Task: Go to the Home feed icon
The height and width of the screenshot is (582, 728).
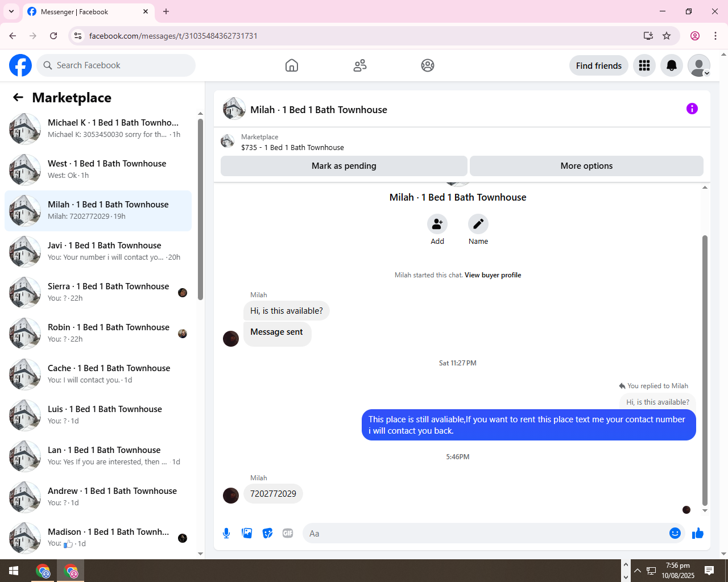Action: [292, 65]
